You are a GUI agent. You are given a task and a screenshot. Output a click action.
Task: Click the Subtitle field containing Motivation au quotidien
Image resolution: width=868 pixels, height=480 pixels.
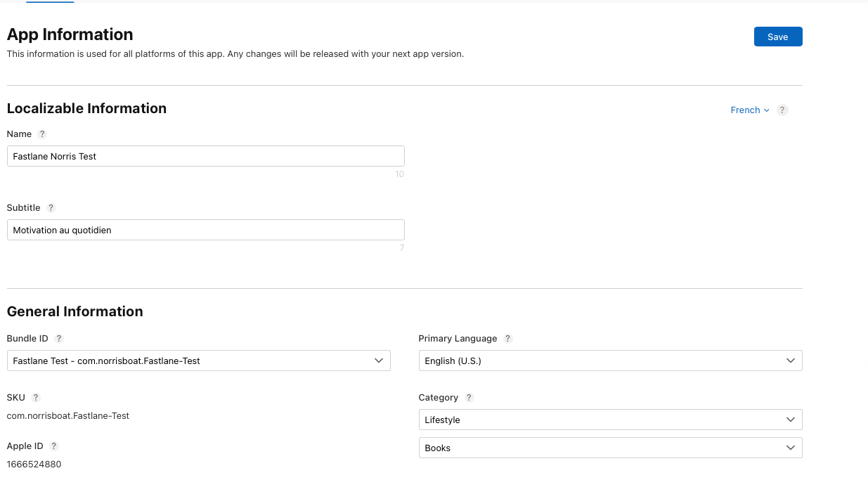click(205, 229)
